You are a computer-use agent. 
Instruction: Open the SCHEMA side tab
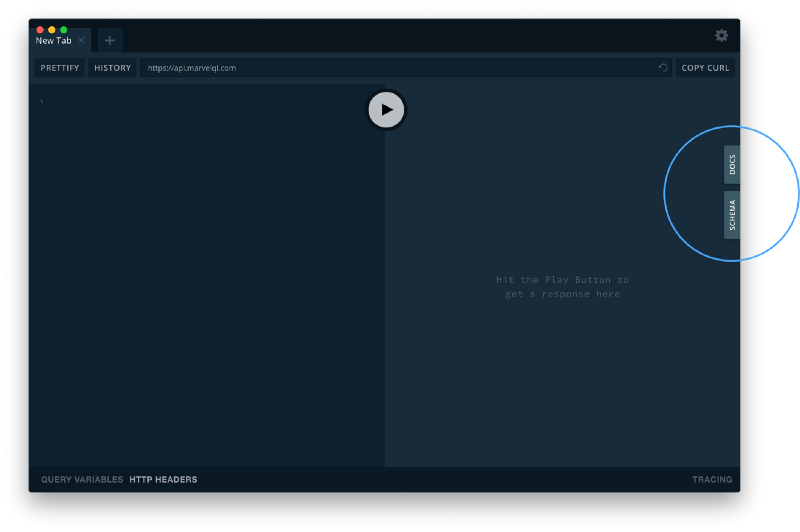(x=732, y=215)
